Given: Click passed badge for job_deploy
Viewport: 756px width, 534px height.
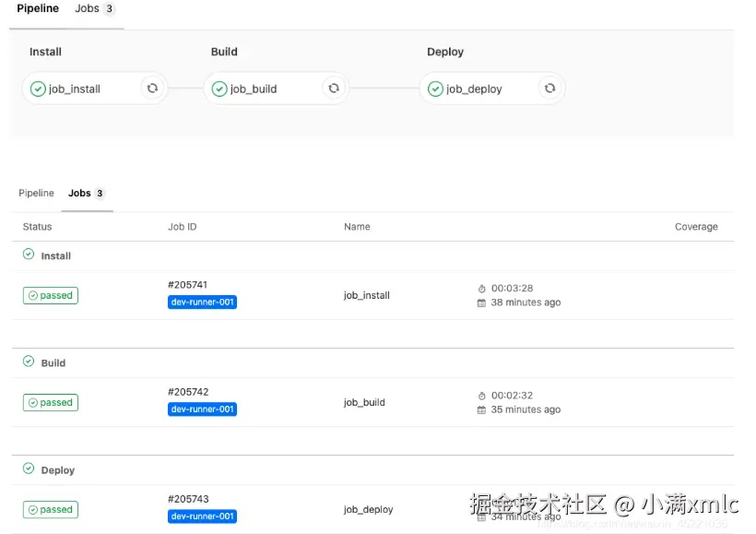Looking at the screenshot, I should click(x=51, y=509).
